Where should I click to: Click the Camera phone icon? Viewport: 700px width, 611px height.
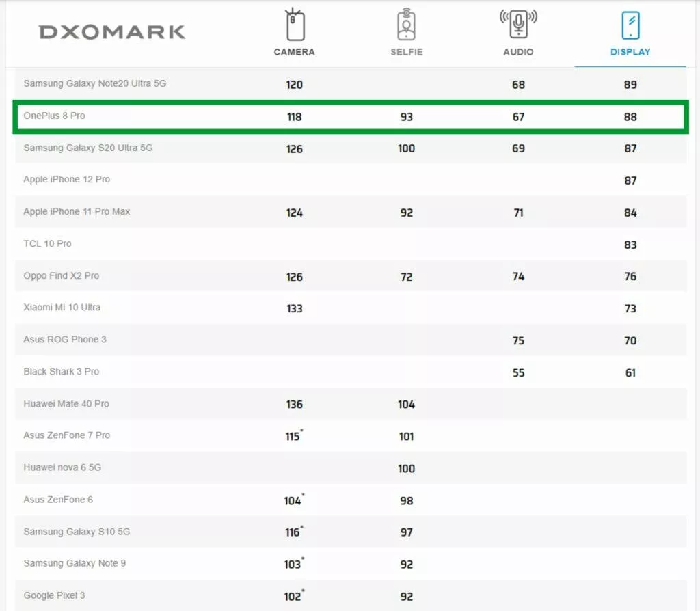tap(295, 25)
